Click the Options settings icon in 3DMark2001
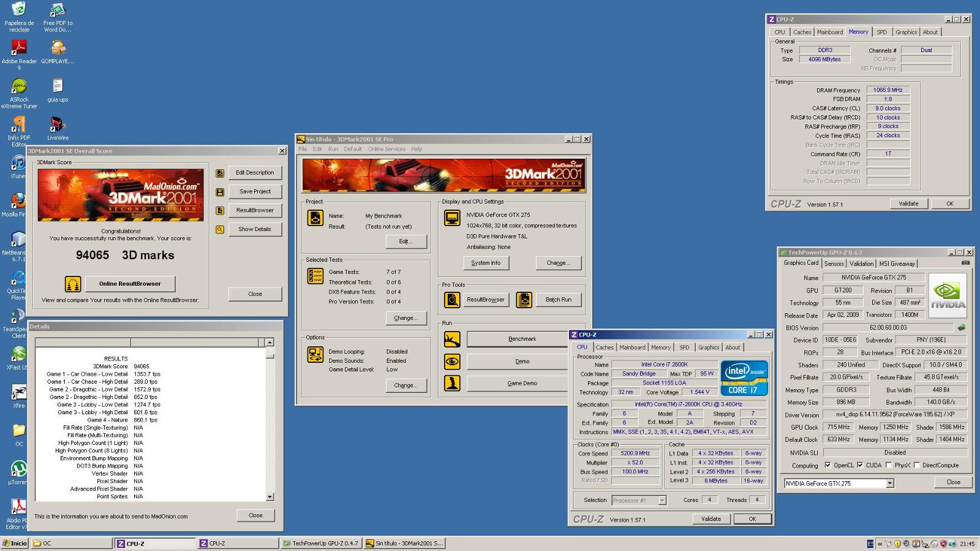Viewport: 980px width, 551px height. (x=315, y=354)
